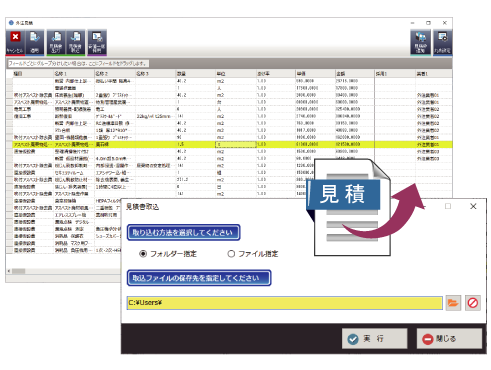Click the rightmost toolbar settings icon

[x=442, y=42]
